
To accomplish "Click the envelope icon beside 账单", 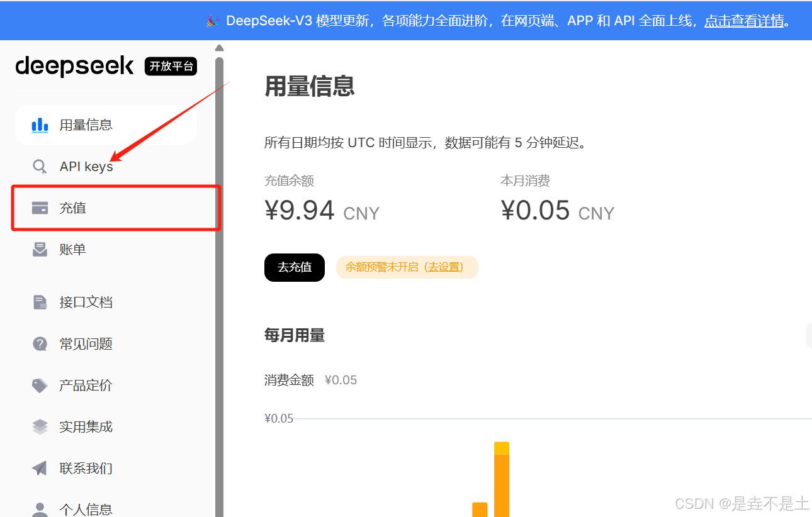I will click(40, 250).
